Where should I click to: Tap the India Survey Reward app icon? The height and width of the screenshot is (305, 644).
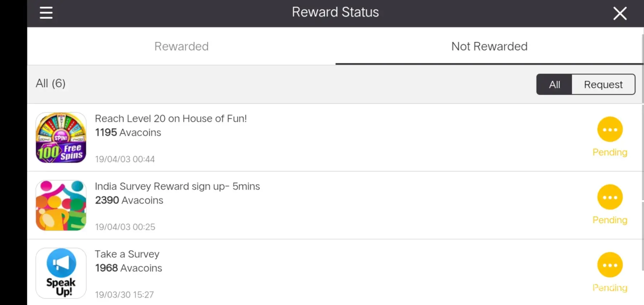click(x=61, y=206)
